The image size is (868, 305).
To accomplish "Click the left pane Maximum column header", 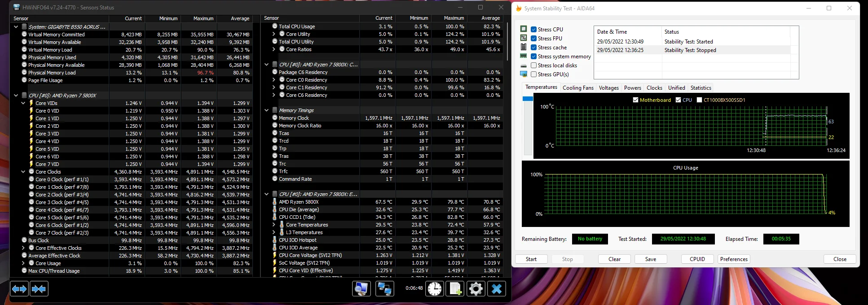I will (x=198, y=18).
